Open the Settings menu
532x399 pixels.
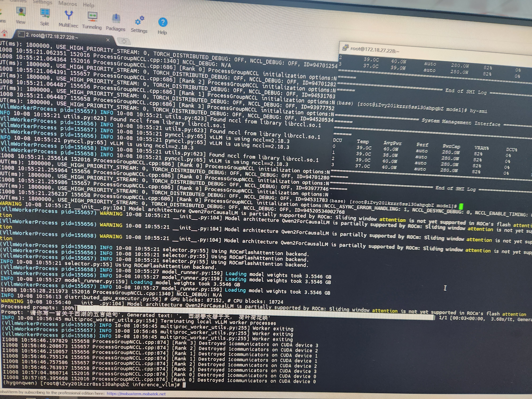[x=42, y=2]
